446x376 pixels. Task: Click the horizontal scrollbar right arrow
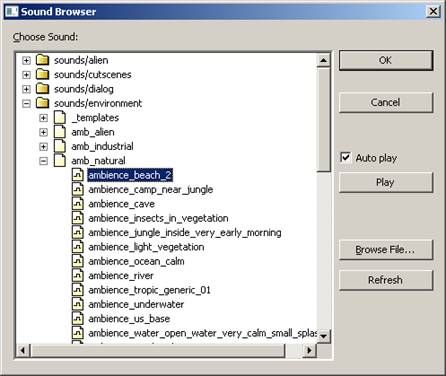pyautogui.click(x=309, y=350)
